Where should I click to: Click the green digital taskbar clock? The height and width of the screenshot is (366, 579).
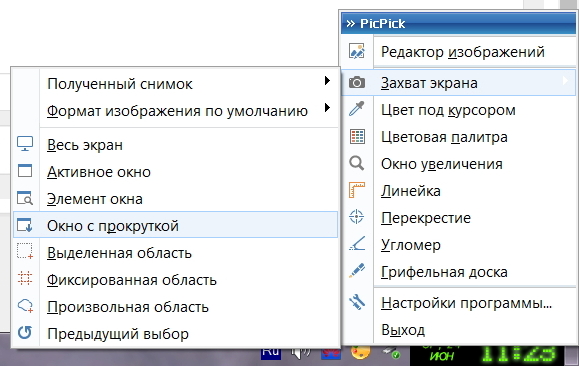[x=519, y=353]
